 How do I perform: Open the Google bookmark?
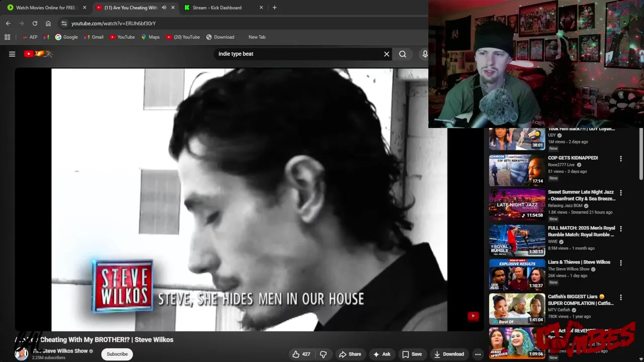(66, 37)
